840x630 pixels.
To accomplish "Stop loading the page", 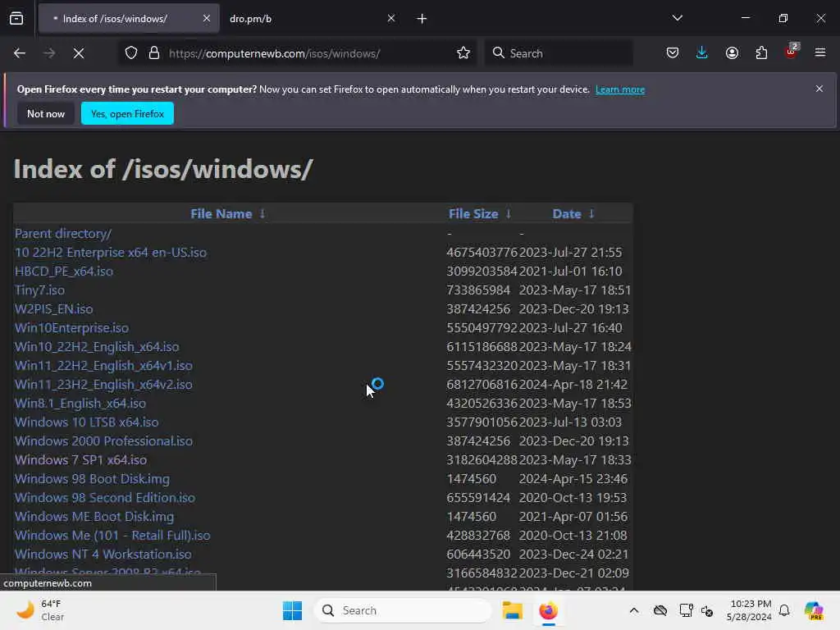I will click(79, 53).
